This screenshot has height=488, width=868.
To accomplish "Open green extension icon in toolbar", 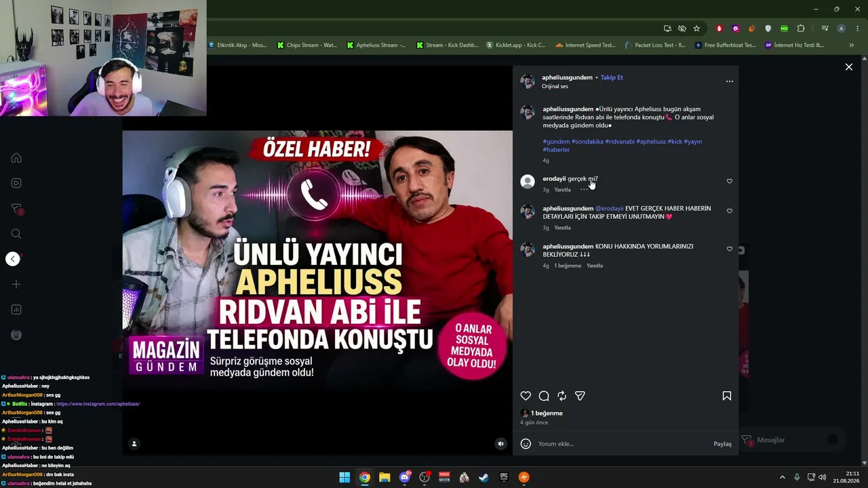I will pyautogui.click(x=785, y=28).
